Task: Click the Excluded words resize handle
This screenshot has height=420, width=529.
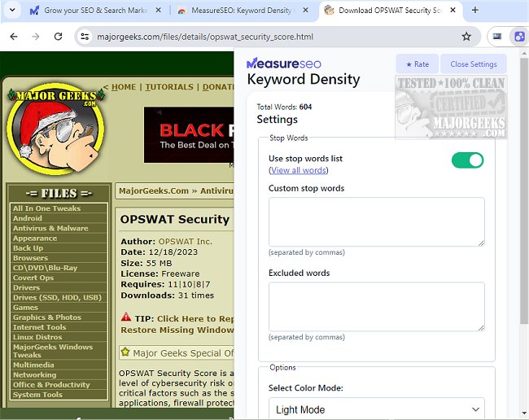Action: pos(481,327)
